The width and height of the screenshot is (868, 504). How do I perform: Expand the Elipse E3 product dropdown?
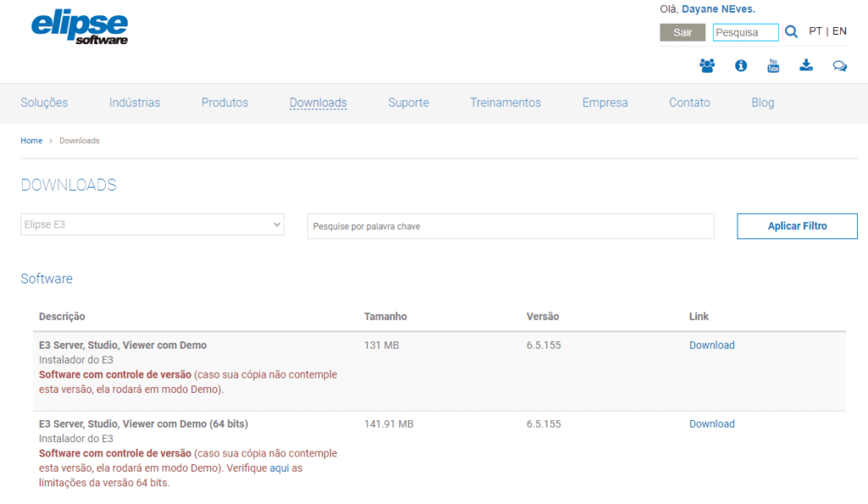pyautogui.click(x=153, y=224)
